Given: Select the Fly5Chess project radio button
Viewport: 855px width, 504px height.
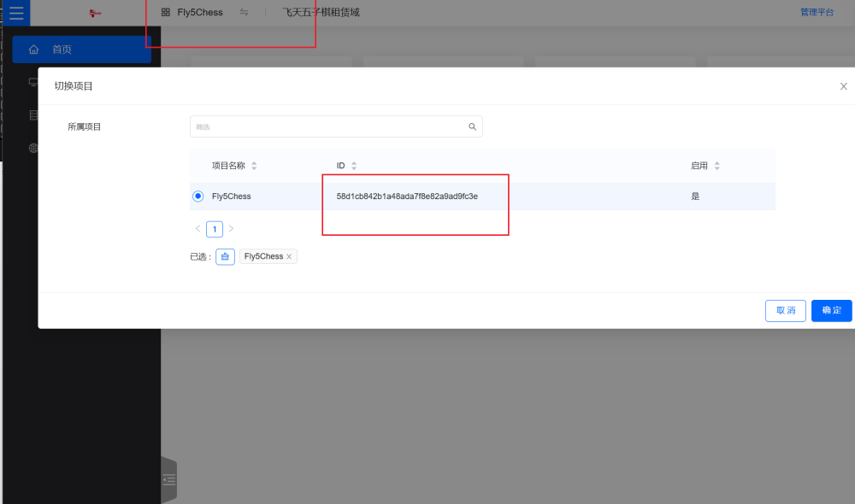Looking at the screenshot, I should (198, 196).
